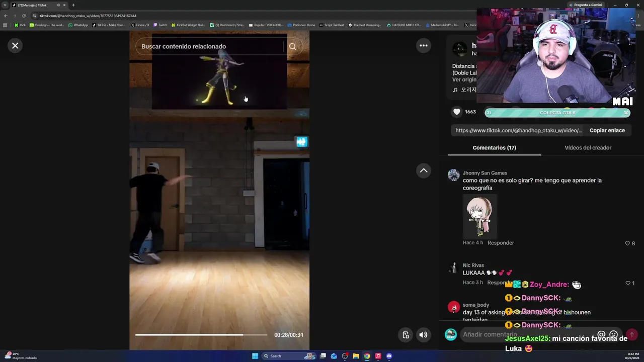Image resolution: width=644 pixels, height=362 pixels.
Task: Click the song title music note link
Action: click(464, 90)
